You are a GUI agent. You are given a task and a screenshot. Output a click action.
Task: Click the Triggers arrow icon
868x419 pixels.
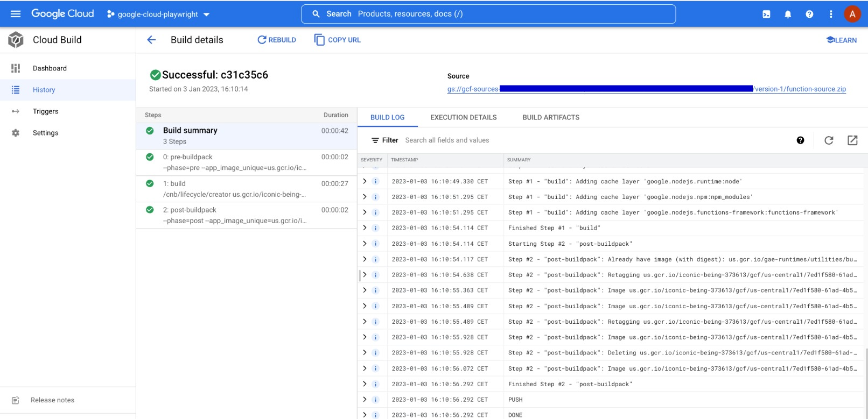tap(16, 111)
